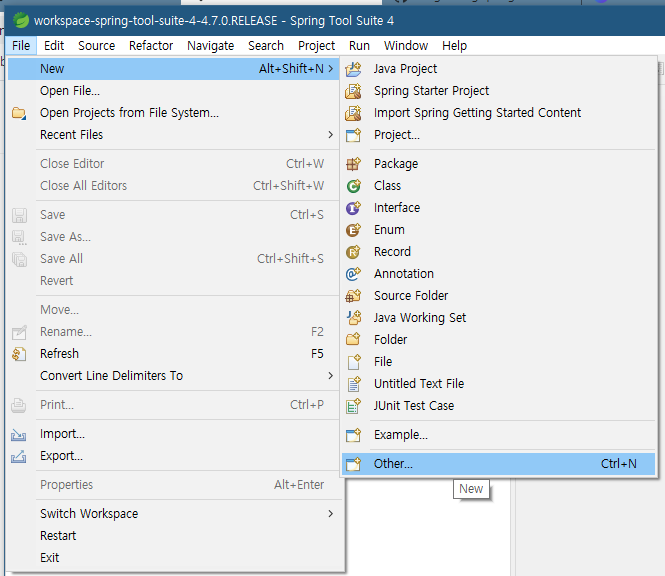Click the Import Spring Getting Started Content icon
Screen dimensions: 665x576
(353, 113)
